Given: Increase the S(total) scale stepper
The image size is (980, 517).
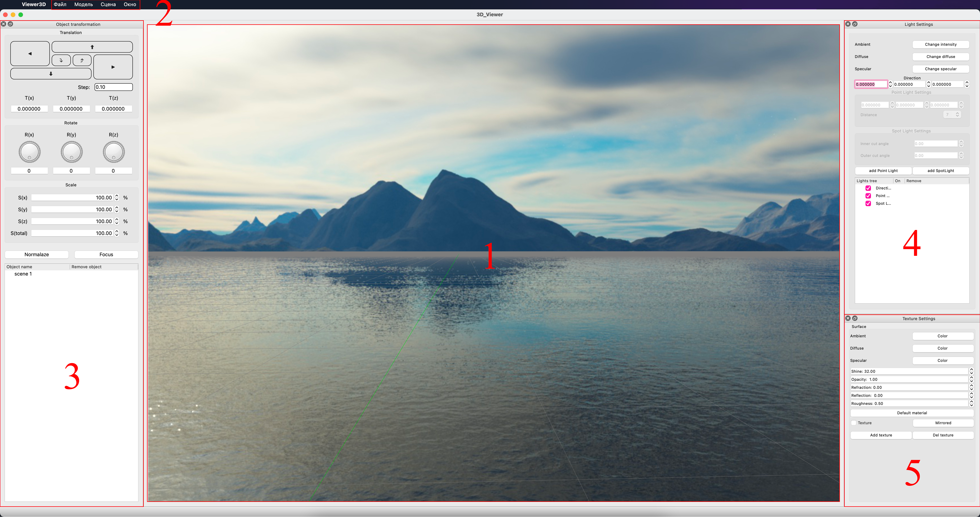Looking at the screenshot, I should pos(117,231).
